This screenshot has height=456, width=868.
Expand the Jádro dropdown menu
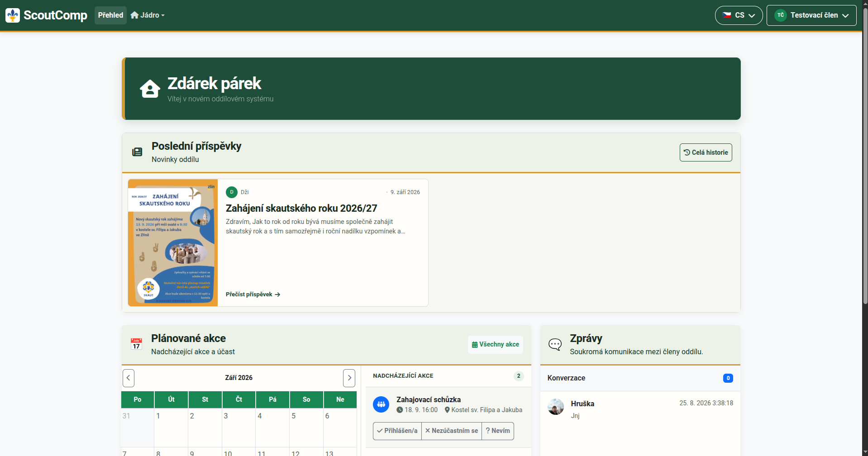pos(148,15)
